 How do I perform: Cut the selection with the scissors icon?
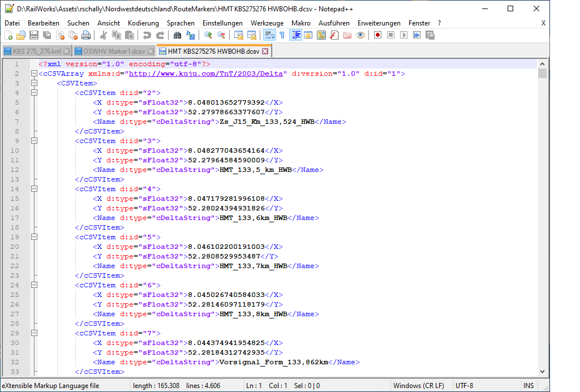coord(104,35)
